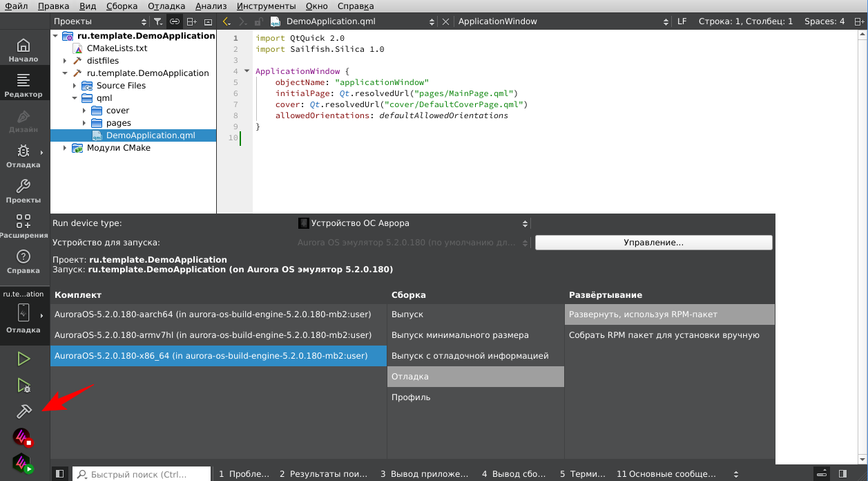The height and width of the screenshot is (481, 868).
Task: Click the Build hammer icon
Action: click(x=24, y=411)
